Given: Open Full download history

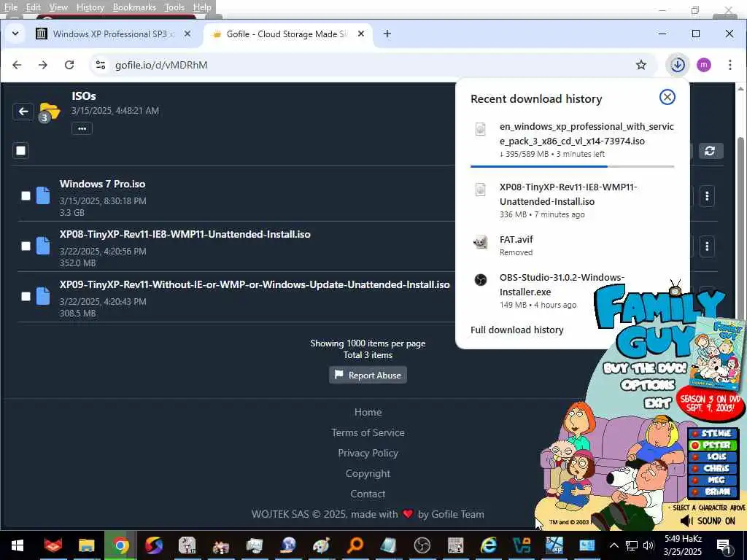Looking at the screenshot, I should tap(517, 330).
